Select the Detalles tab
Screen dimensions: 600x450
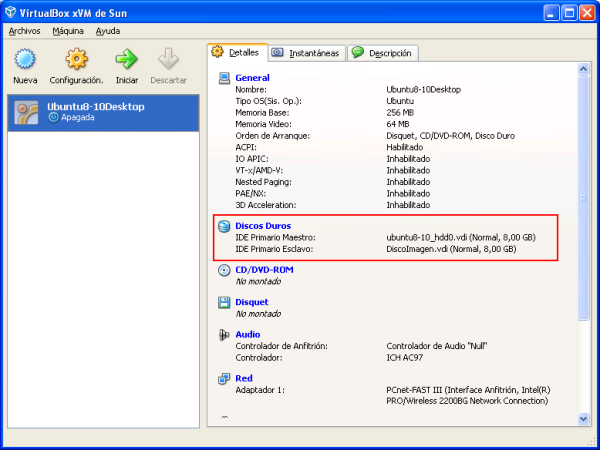[236, 52]
